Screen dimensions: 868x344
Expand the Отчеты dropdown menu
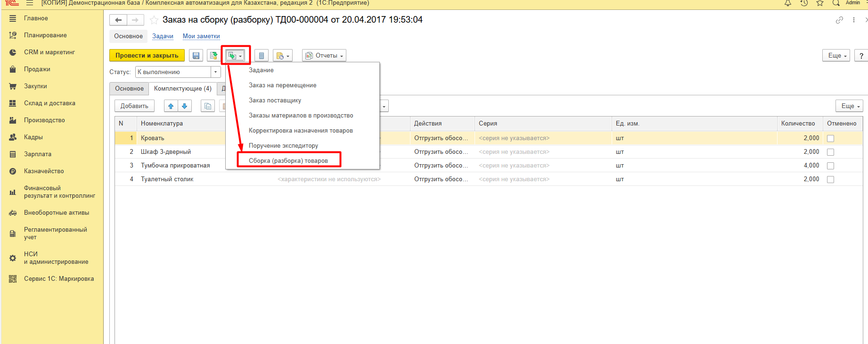[324, 56]
